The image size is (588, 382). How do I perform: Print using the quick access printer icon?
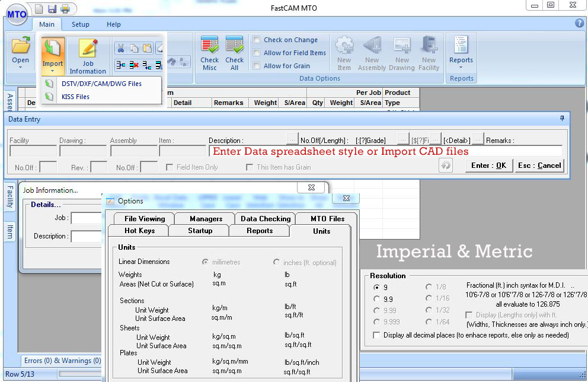click(x=65, y=9)
